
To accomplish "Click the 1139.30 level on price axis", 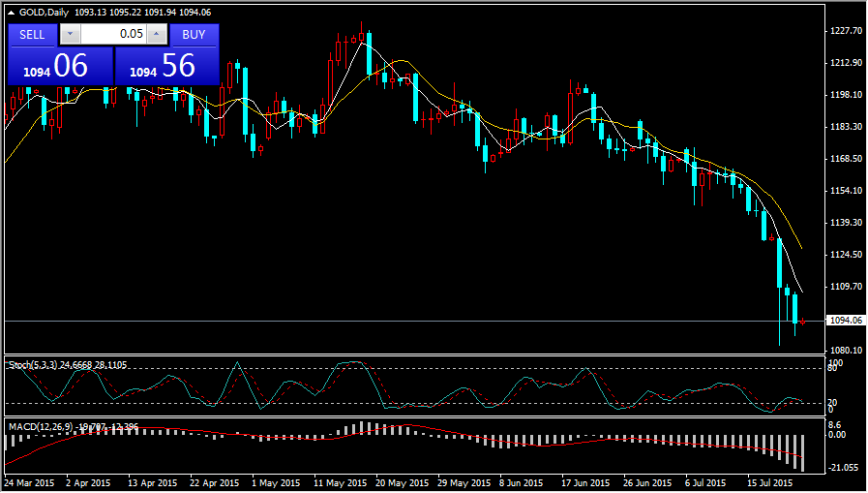I will point(846,223).
